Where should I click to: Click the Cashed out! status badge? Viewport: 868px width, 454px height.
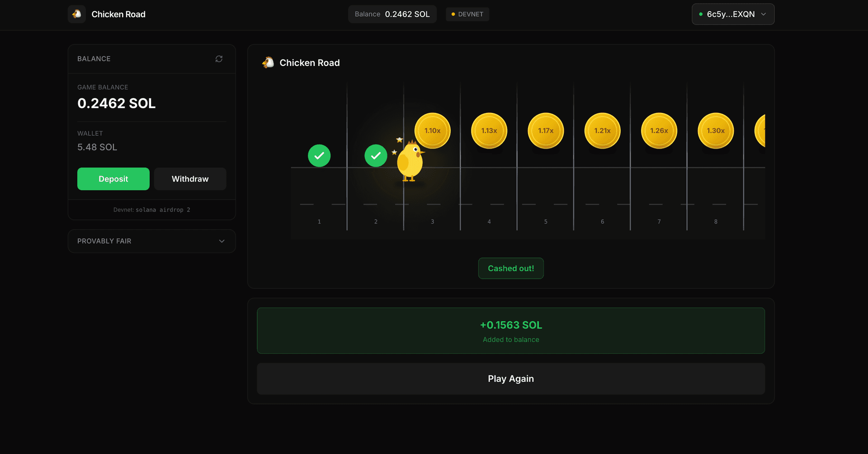510,268
